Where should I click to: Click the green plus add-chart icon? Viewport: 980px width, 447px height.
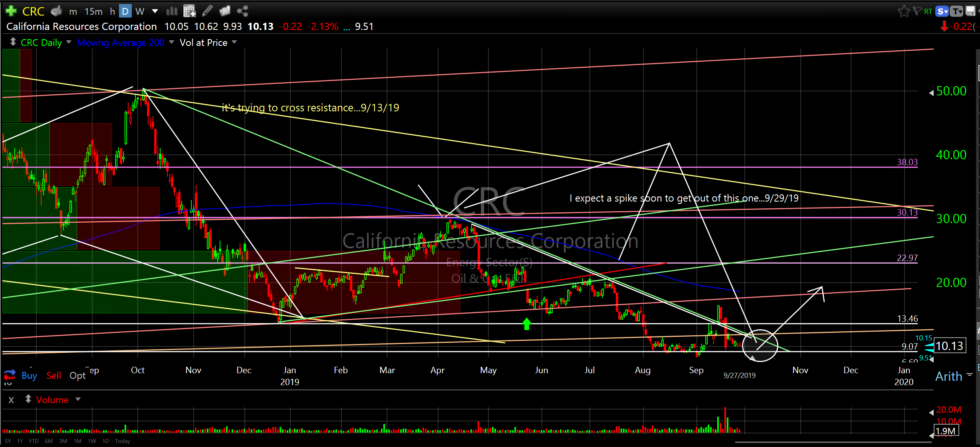click(11, 11)
